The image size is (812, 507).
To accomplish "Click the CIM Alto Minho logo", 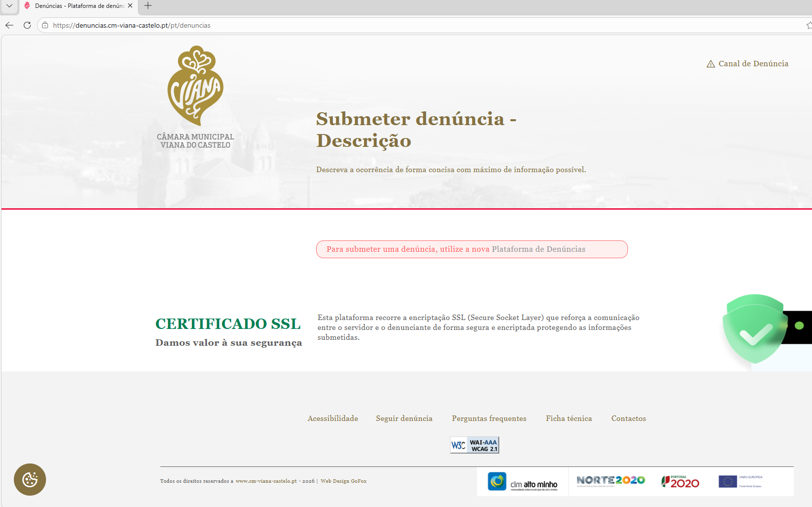I will [x=523, y=482].
